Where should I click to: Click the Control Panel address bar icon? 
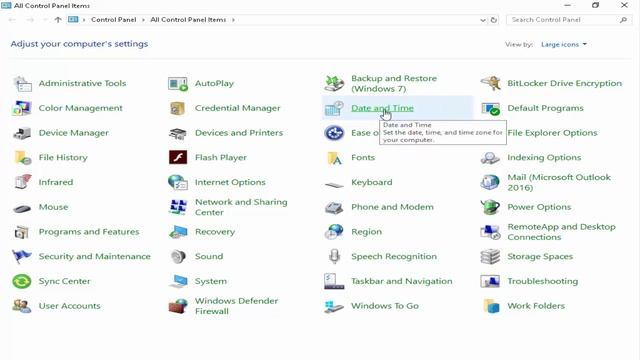tap(73, 20)
